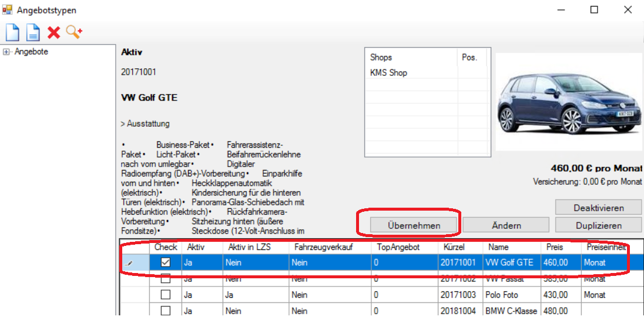Click the red X delete icon
The width and height of the screenshot is (644, 323).
54,32
